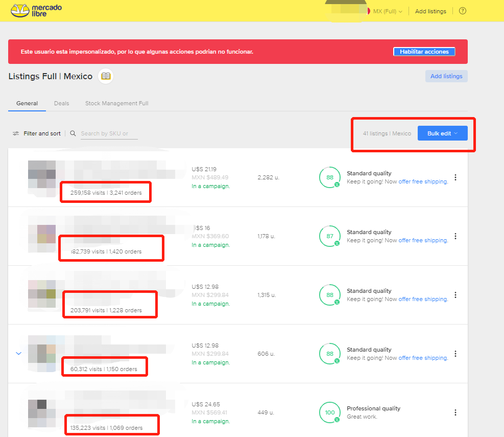Open three-dot menu for 60,312 visits listing
This screenshot has height=437, width=504.
click(x=455, y=354)
